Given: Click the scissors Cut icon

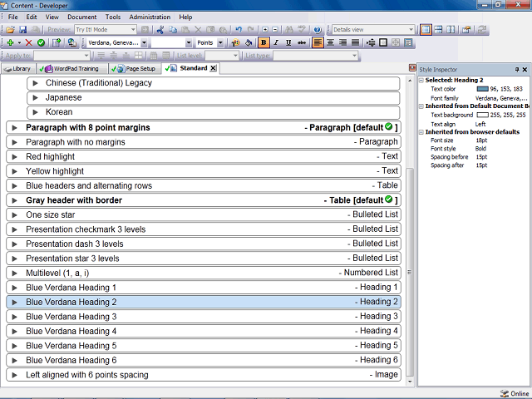Looking at the screenshot, I should point(160,30).
